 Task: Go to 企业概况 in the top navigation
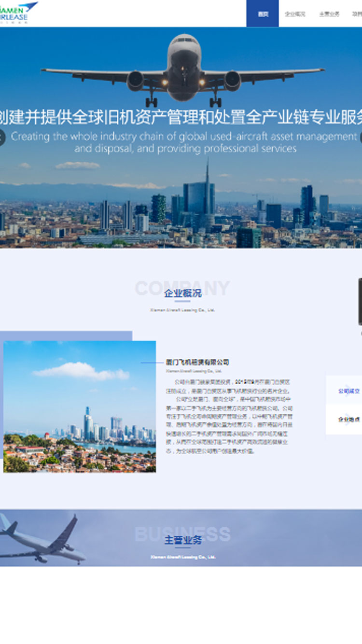point(295,14)
